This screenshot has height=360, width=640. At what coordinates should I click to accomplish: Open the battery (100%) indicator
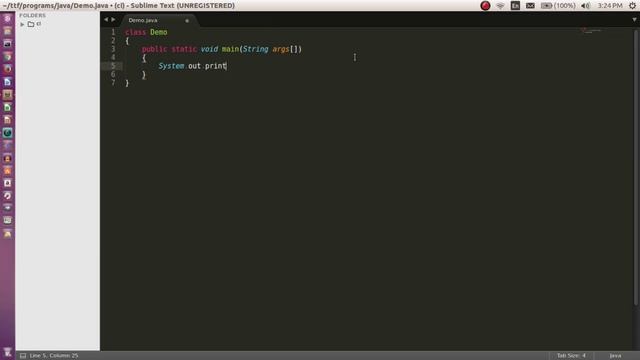tap(558, 6)
